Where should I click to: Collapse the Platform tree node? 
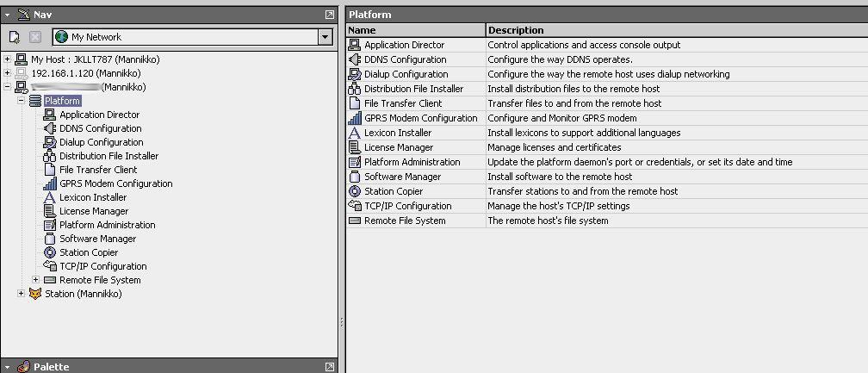21,101
